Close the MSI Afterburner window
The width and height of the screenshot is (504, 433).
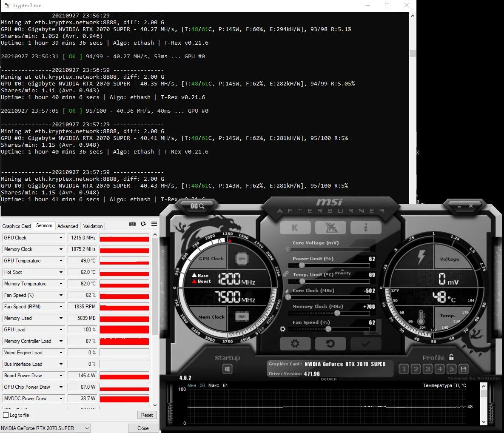click(x=470, y=206)
